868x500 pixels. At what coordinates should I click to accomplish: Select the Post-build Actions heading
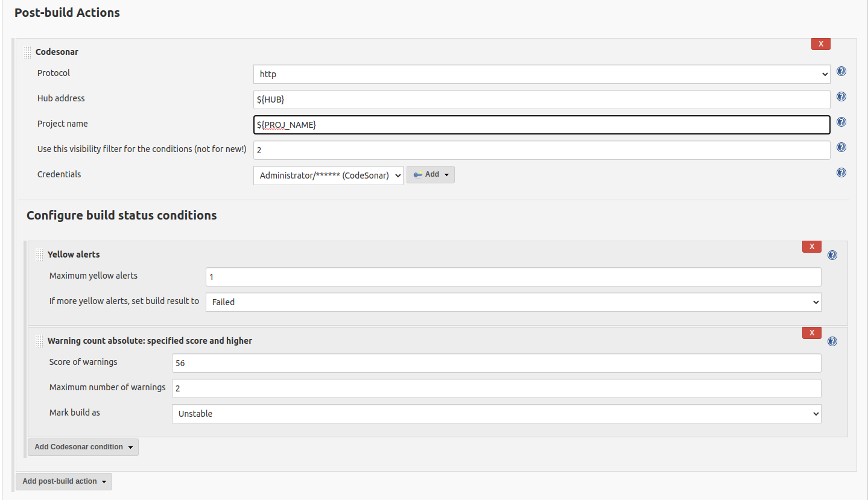click(x=67, y=13)
